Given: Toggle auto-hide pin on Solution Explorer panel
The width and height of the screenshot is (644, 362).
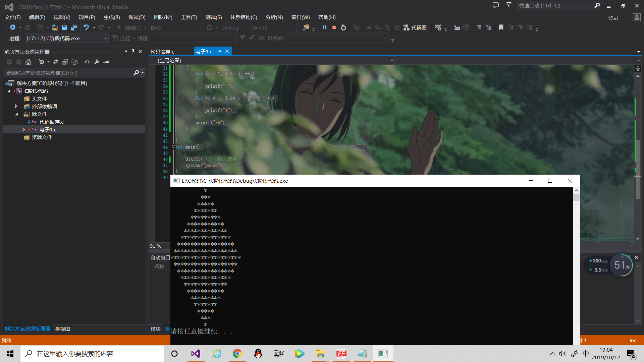Looking at the screenshot, I should pos(133,52).
